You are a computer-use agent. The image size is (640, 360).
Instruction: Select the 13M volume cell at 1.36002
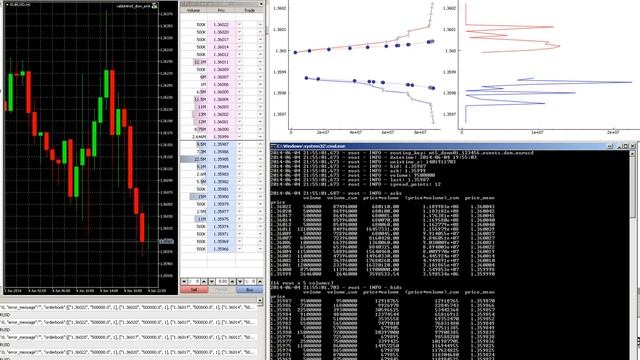click(194, 114)
